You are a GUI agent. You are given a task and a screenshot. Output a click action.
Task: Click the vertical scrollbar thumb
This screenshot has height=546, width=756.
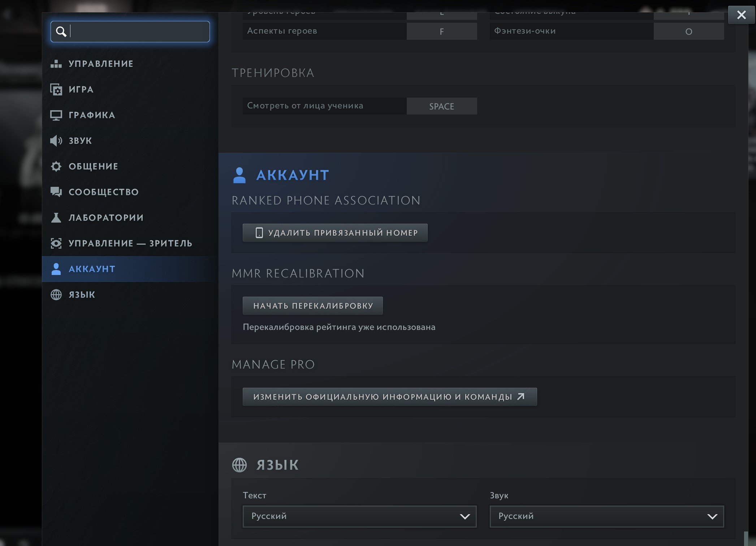(746, 538)
